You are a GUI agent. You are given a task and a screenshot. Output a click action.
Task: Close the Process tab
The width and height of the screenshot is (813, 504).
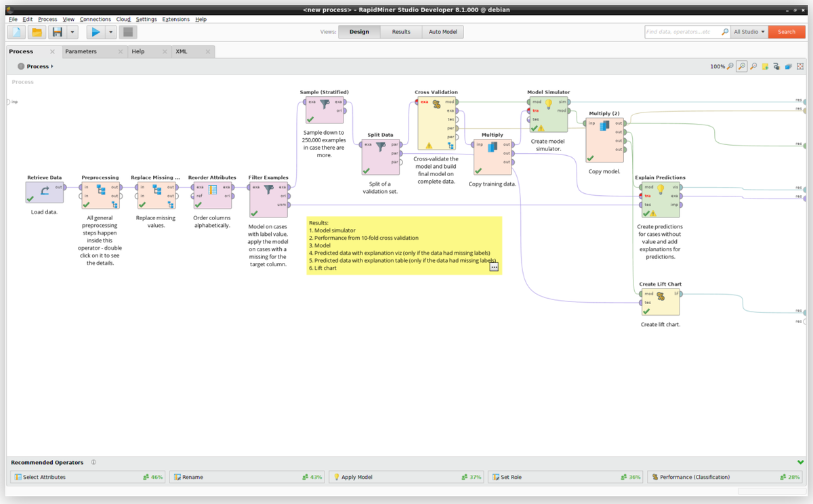[x=52, y=51]
